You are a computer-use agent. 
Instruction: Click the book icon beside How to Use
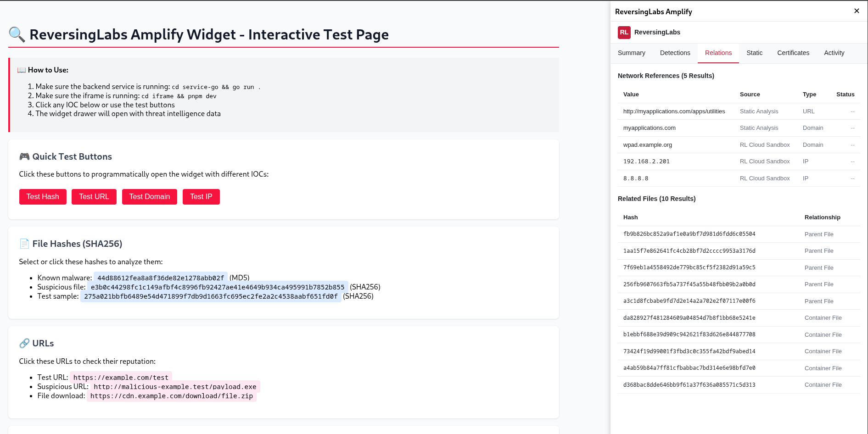[20, 70]
